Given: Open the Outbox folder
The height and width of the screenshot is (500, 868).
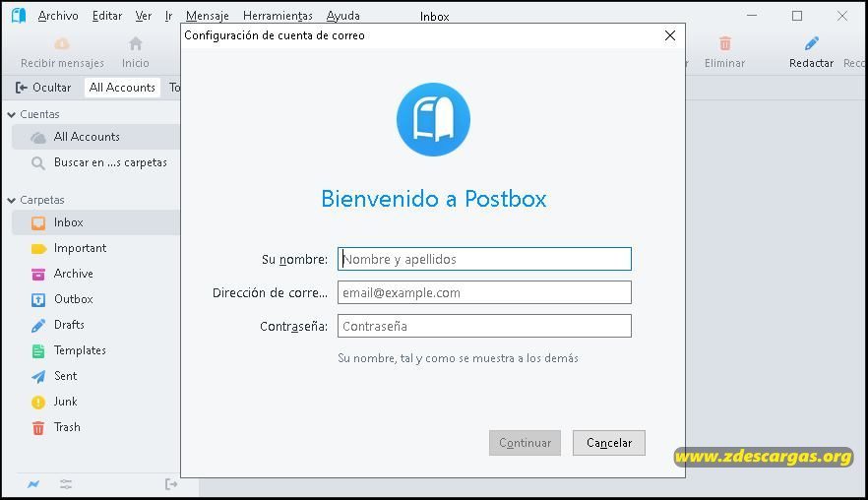Looking at the screenshot, I should click(x=95, y=299).
